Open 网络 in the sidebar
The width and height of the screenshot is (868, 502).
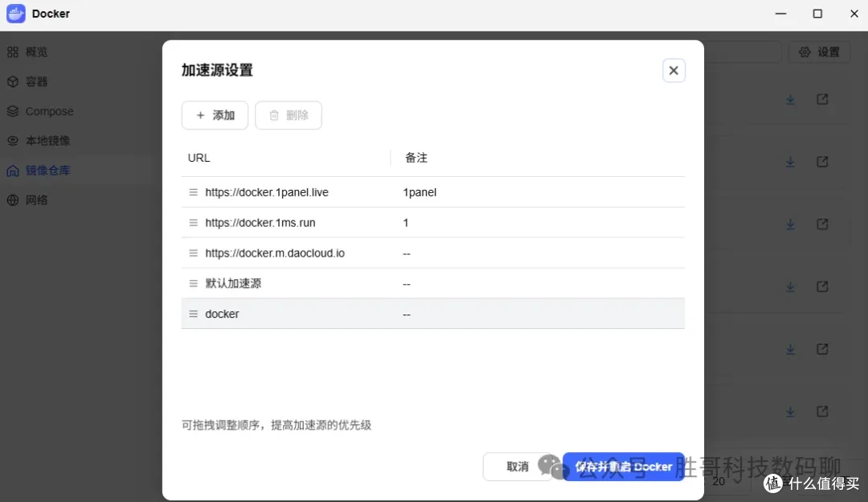click(x=36, y=200)
